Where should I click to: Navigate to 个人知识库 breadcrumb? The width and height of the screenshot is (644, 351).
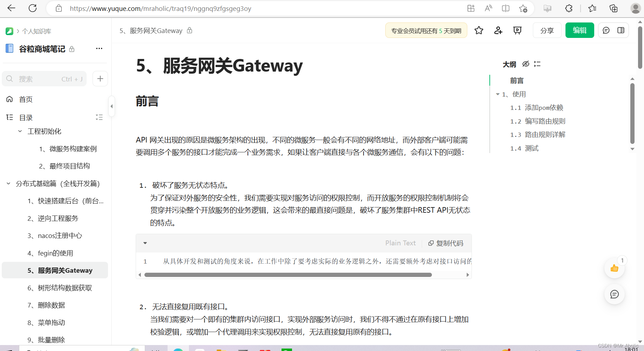tap(37, 31)
